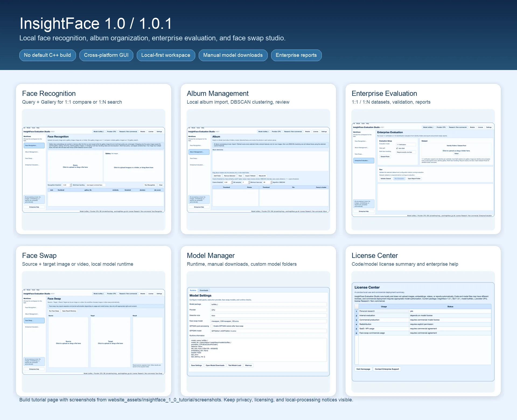Click Remove Selected in Album screenshot

(230, 176)
